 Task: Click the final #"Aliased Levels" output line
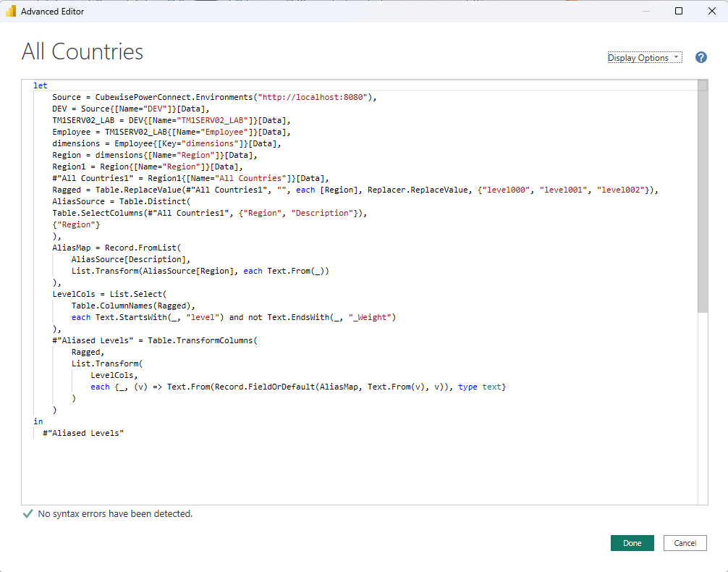click(83, 433)
